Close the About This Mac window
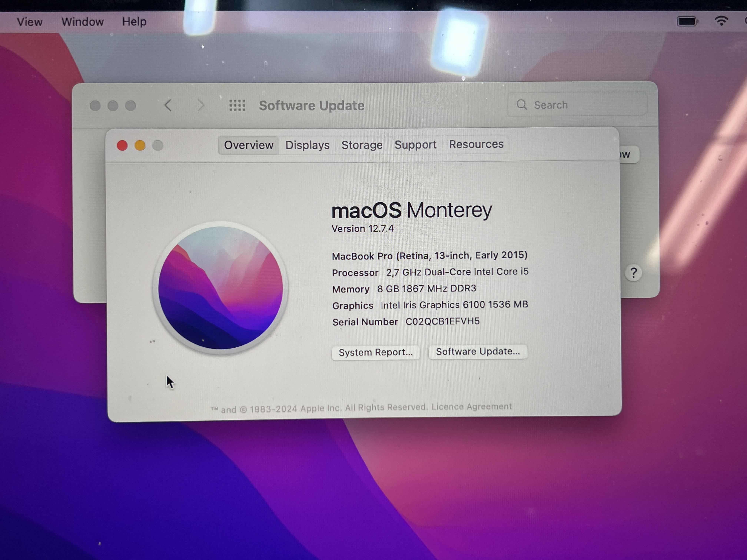The width and height of the screenshot is (747, 560). (122, 146)
